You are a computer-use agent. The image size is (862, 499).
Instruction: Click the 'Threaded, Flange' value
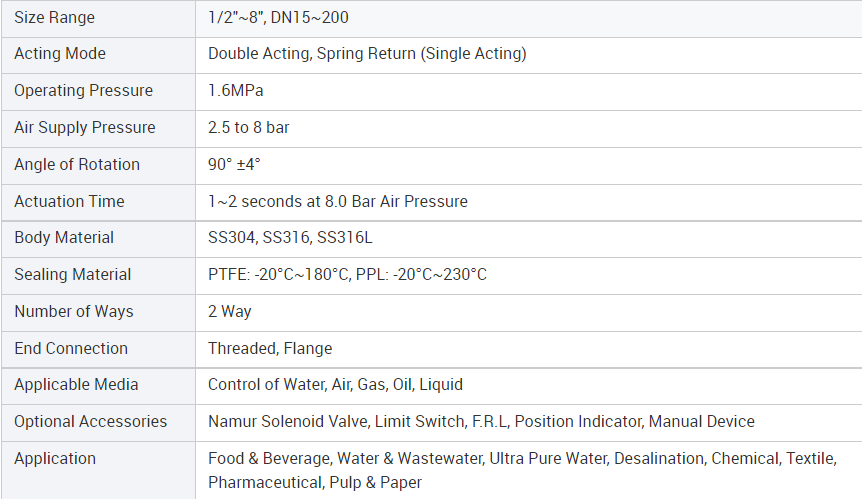coord(270,348)
